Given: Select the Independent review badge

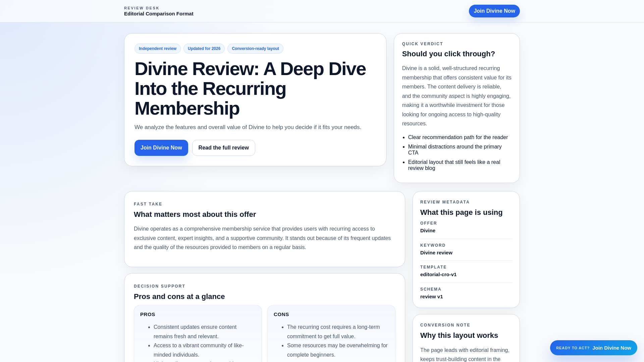Looking at the screenshot, I should [x=158, y=49].
